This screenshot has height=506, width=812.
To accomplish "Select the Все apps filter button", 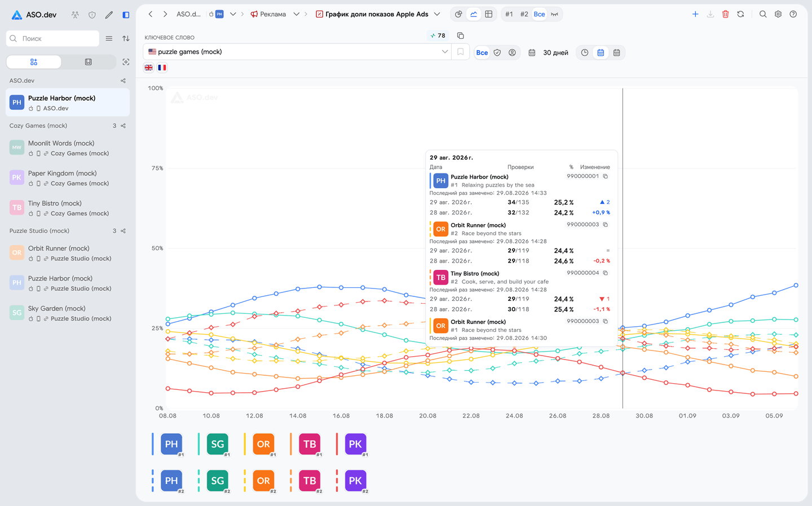I will pos(482,52).
